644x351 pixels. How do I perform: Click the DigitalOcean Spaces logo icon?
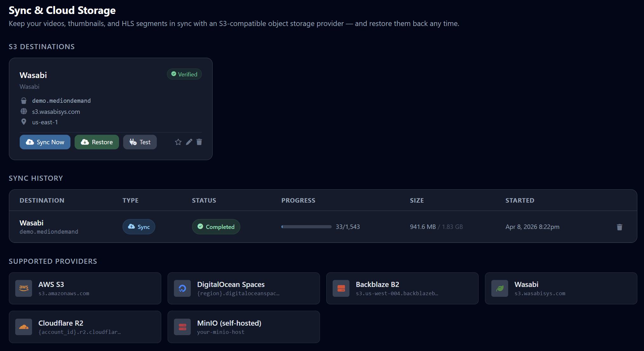[183, 288]
